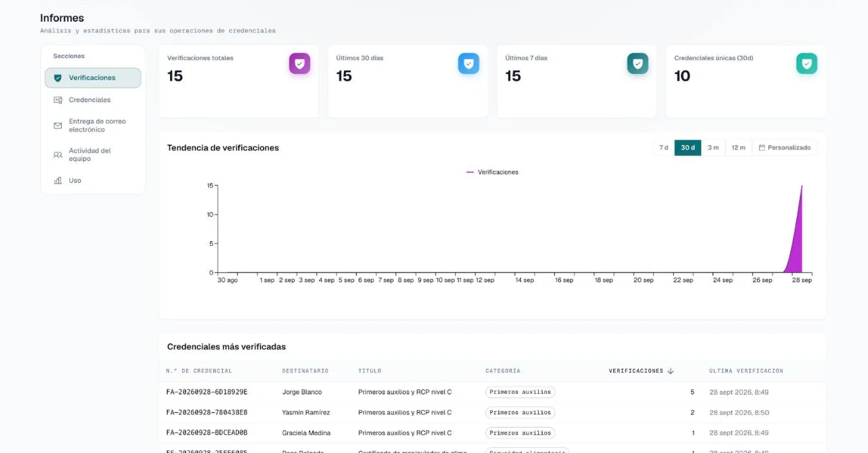This screenshot has height=453, width=868.
Task: Click the Tendencia de verificaciones heading
Action: click(x=223, y=148)
